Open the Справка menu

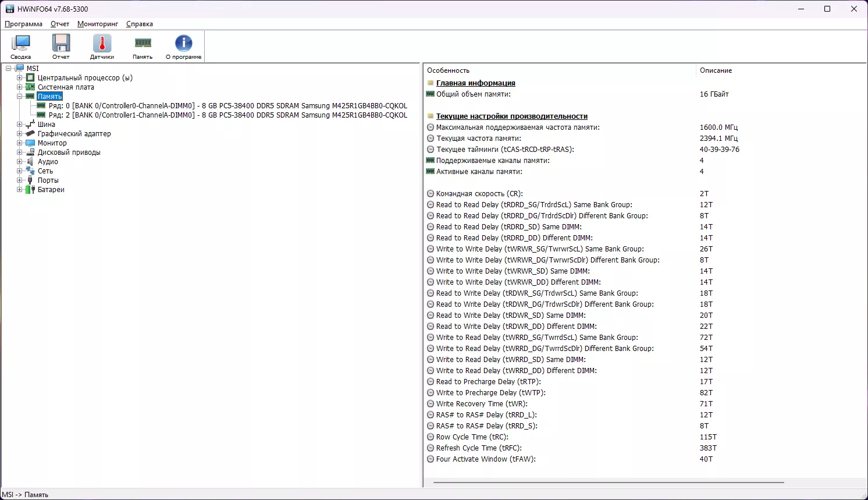click(140, 24)
